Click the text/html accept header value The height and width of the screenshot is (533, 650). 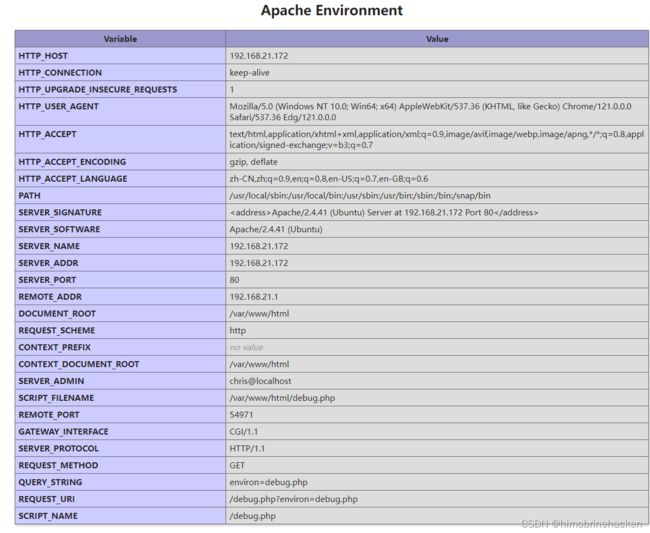tap(437, 140)
